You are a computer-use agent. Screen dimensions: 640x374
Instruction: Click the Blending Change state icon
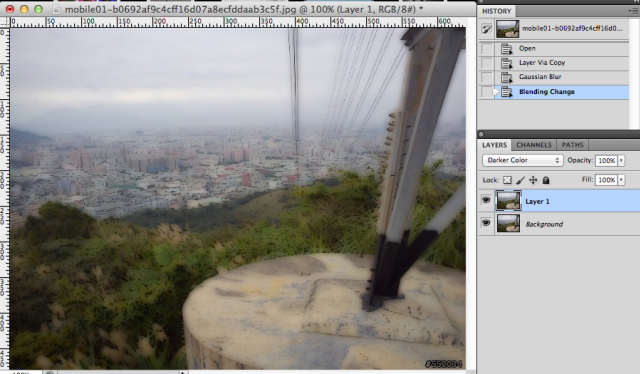click(507, 92)
